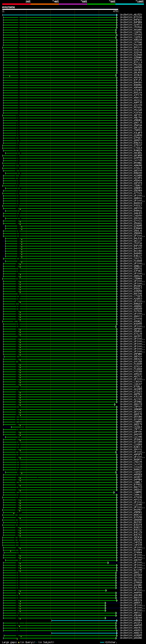The image size is (146, 644).
Task: Select hit UniRef100_C1EFE4
Action: tap(131, 37)
